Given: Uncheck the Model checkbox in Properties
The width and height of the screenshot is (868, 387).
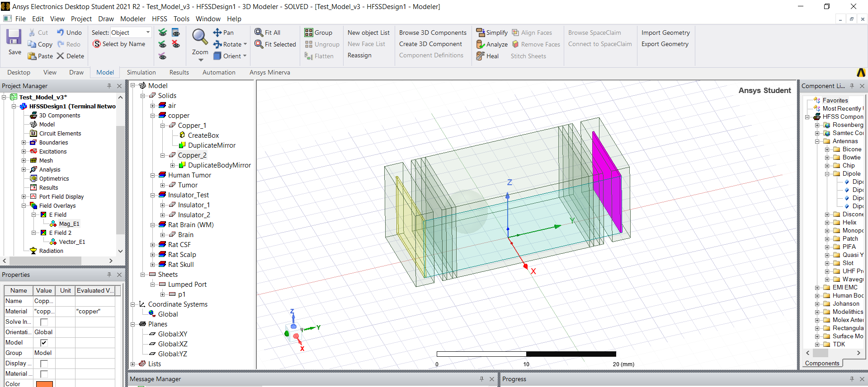Looking at the screenshot, I should [x=44, y=343].
